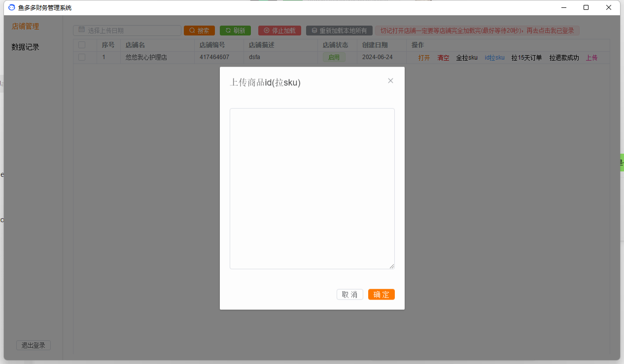The image size is (624, 364).
Task: Click the reload icon on 重新加载本地所有
Action: coord(314,30)
